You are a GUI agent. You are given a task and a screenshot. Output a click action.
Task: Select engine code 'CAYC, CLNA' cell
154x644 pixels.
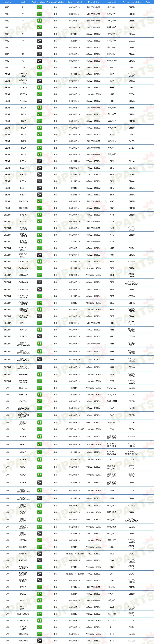(x=132, y=360)
